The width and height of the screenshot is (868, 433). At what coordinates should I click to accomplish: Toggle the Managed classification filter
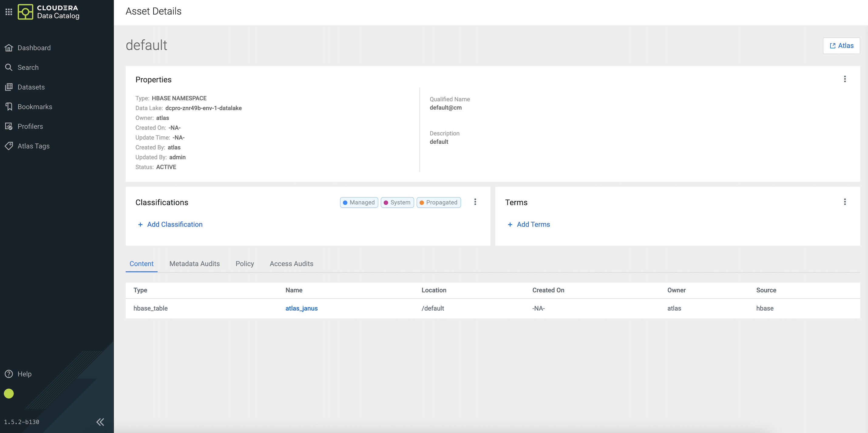click(x=358, y=202)
